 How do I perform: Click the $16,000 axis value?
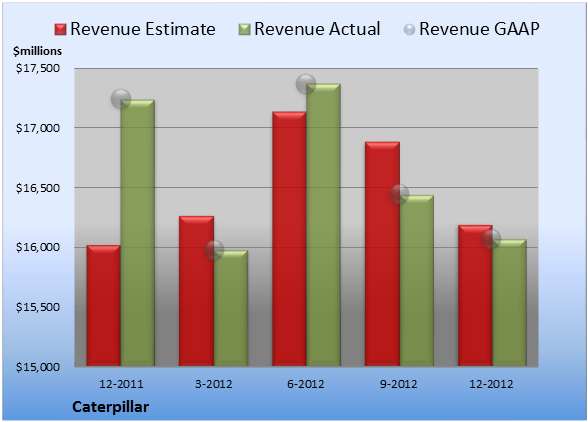pyautogui.click(x=38, y=247)
